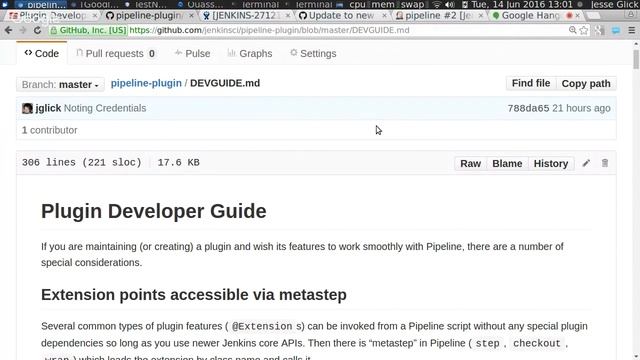
Task: Open commit 788da65
Action: [528, 108]
